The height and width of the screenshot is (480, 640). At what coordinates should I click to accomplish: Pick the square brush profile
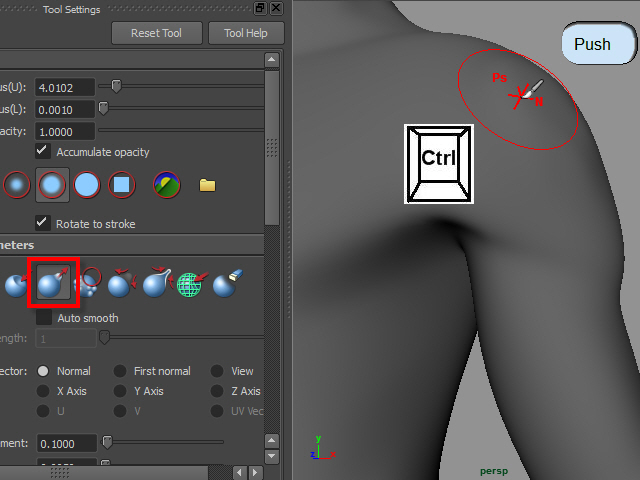121,184
